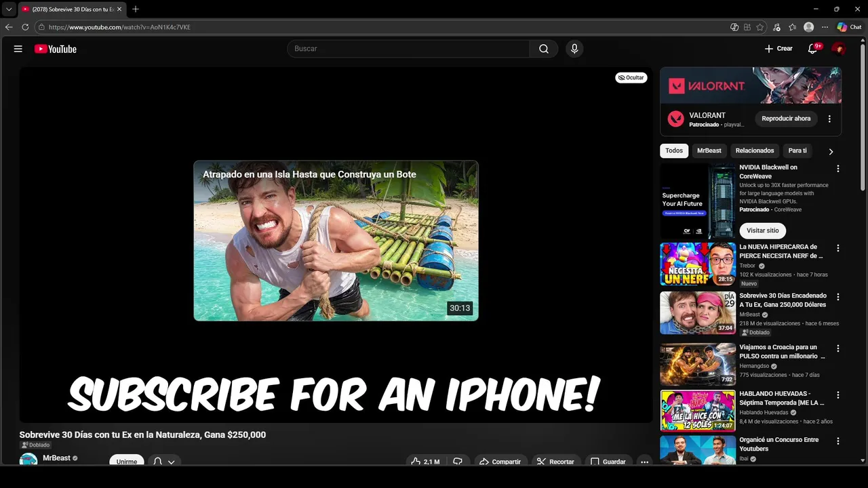Open Hernangdso channel name under Croacia video
Image resolution: width=868 pixels, height=488 pixels.
(x=754, y=366)
